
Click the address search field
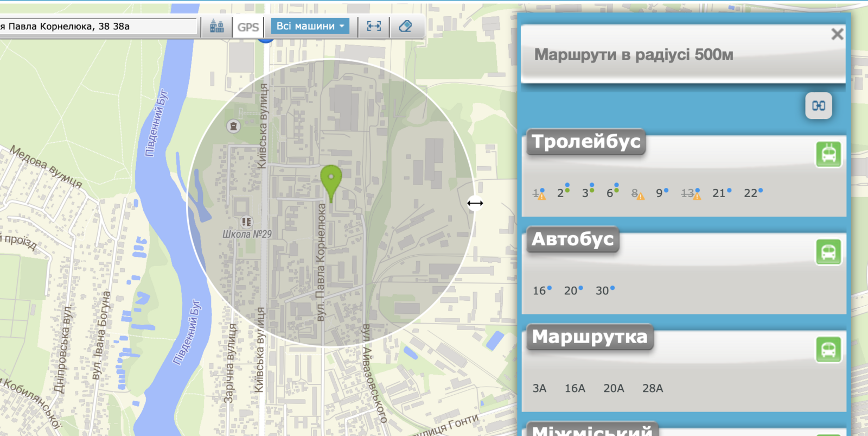tap(98, 26)
